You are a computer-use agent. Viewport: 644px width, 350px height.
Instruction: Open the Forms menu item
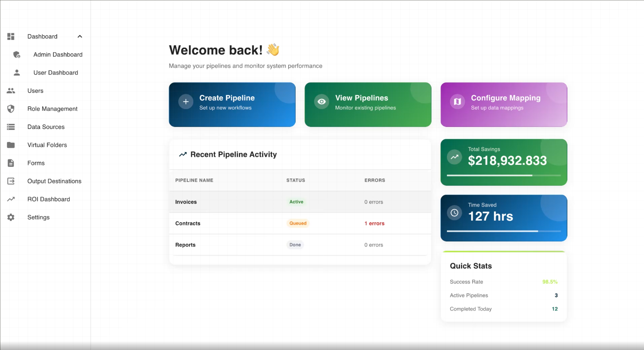(x=36, y=163)
